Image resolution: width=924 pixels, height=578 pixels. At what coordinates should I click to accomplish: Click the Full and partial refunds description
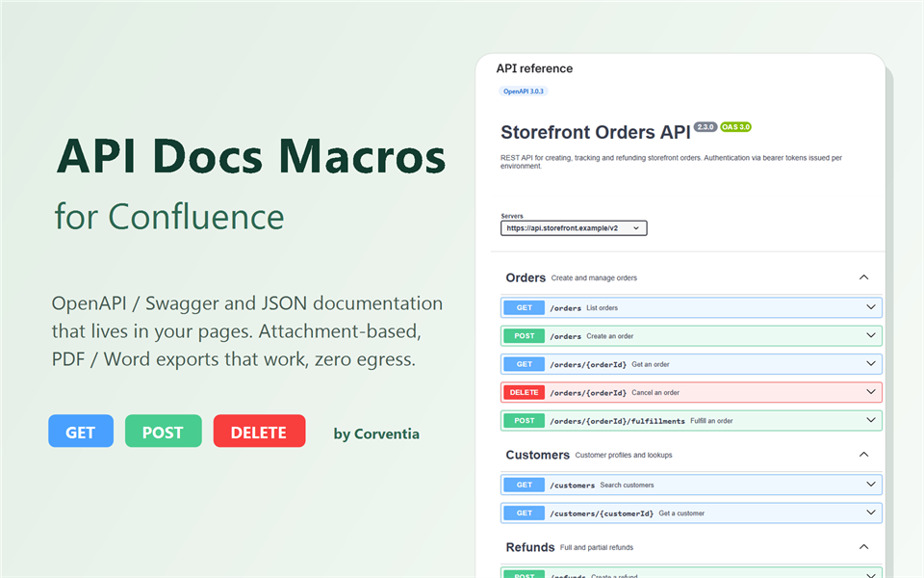[x=597, y=548]
